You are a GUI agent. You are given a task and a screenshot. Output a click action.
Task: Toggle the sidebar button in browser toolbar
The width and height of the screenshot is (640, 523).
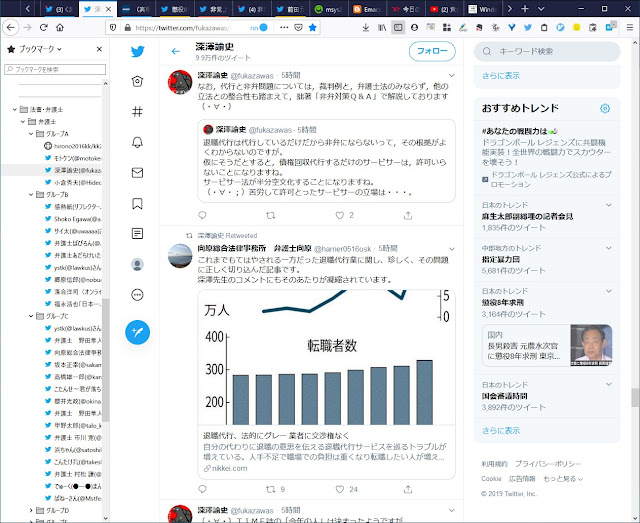[x=398, y=27]
